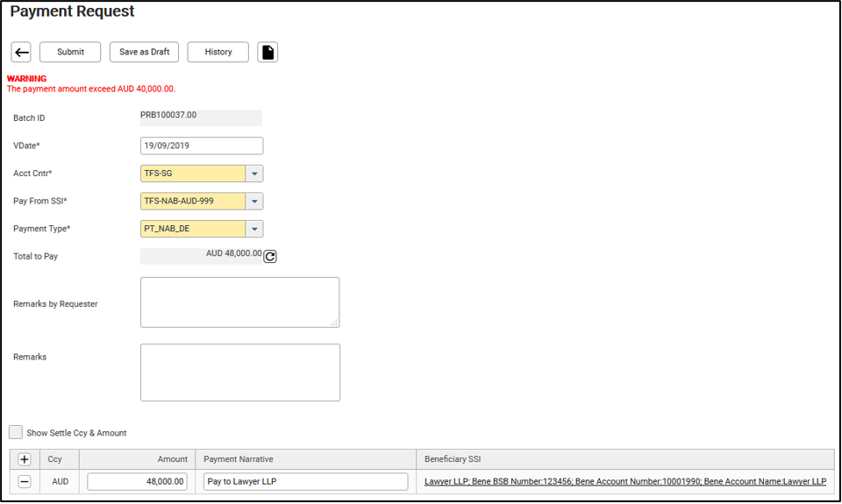Click the Beneficiary SSI column header
Image resolution: width=842 pixels, height=504 pixels.
tap(453, 459)
